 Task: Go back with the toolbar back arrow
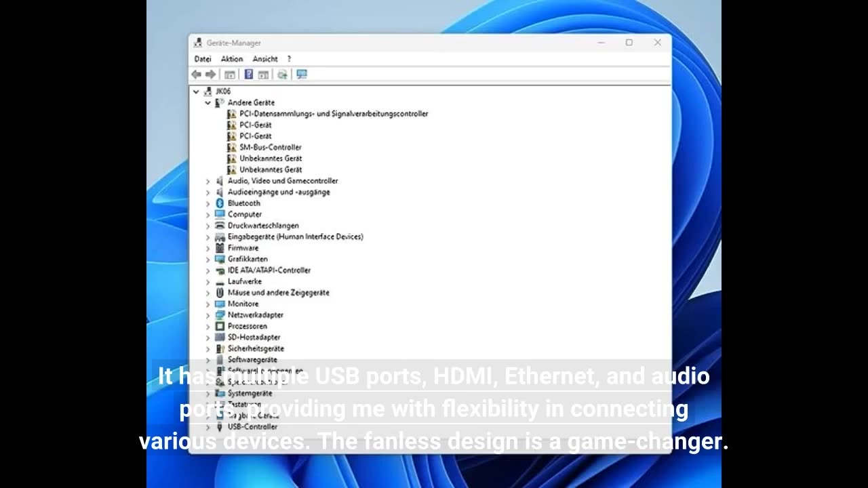[x=197, y=75]
